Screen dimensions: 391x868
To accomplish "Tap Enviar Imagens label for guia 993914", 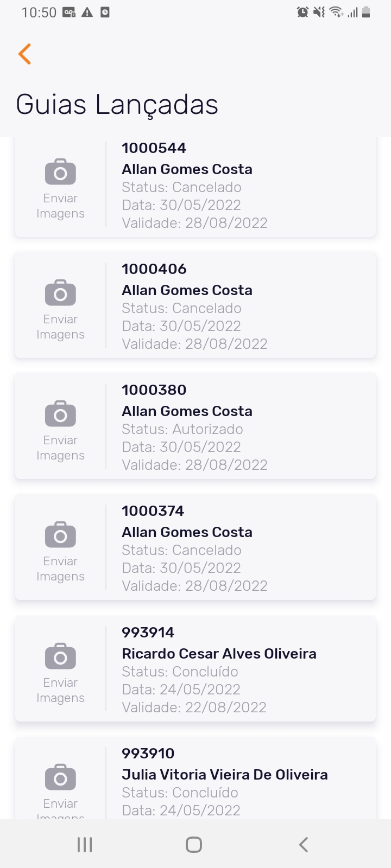I will (60, 690).
